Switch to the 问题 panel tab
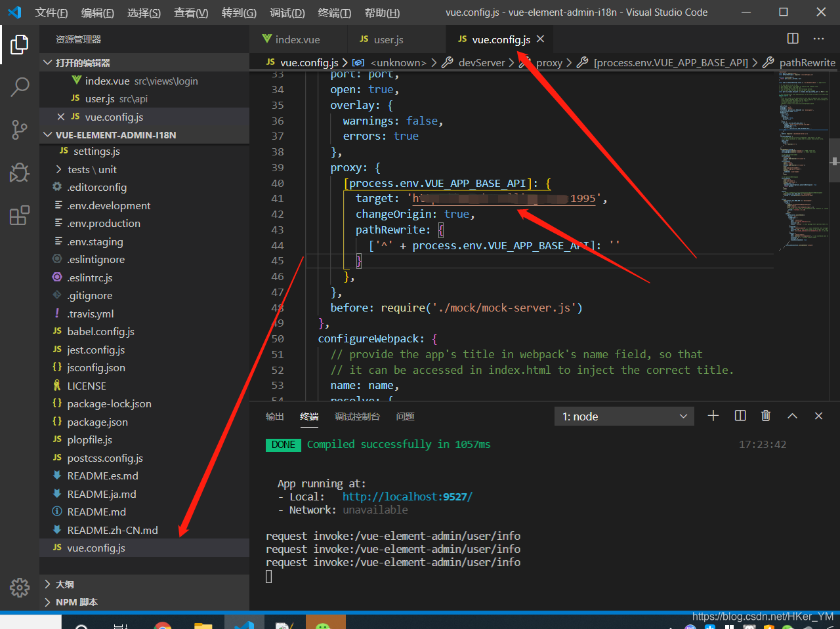Screen dimensions: 840x629 [405, 416]
